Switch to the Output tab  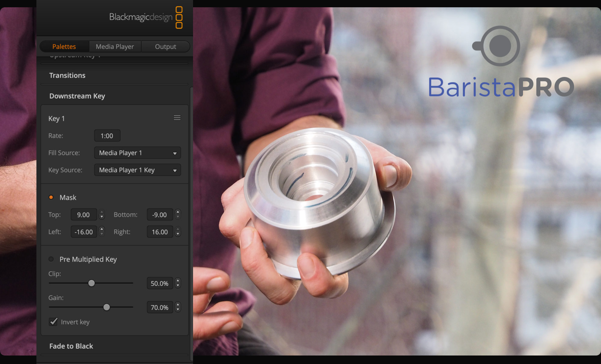click(x=165, y=46)
